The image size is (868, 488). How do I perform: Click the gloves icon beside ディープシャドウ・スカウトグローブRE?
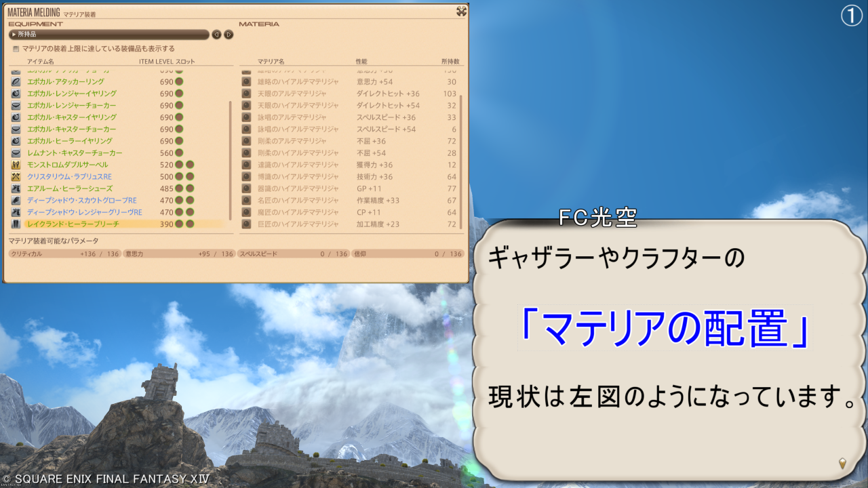click(16, 200)
